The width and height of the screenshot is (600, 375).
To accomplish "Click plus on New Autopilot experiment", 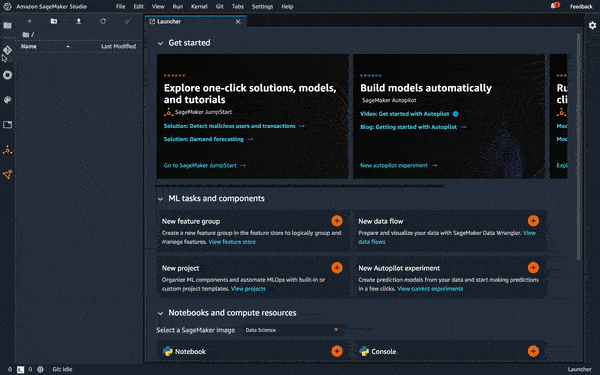I will pyautogui.click(x=533, y=268).
